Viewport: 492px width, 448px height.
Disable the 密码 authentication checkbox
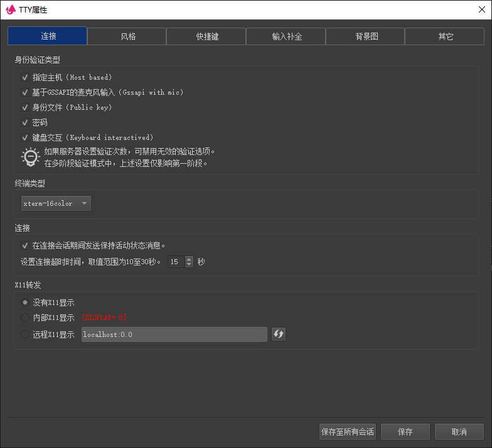click(25, 122)
